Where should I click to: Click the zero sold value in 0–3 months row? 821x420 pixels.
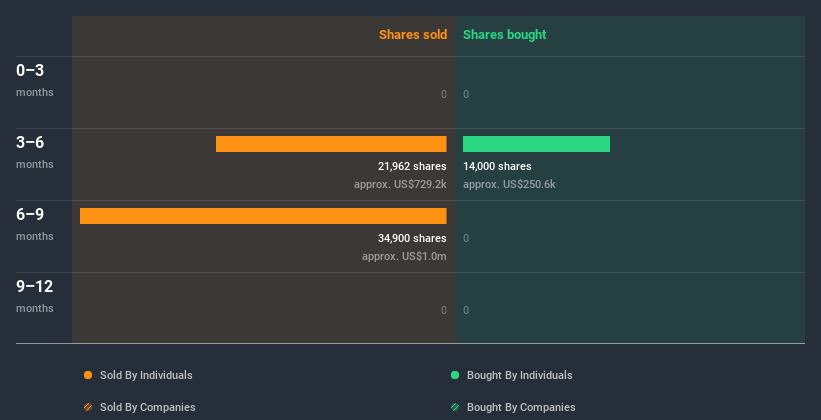tap(443, 94)
